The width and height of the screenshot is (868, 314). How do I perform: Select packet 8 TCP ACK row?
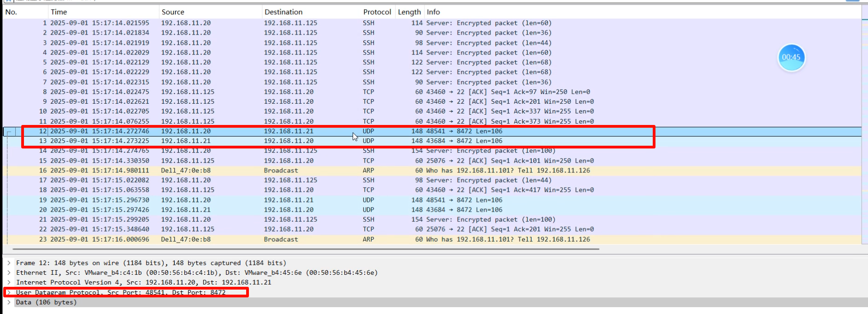(277, 92)
